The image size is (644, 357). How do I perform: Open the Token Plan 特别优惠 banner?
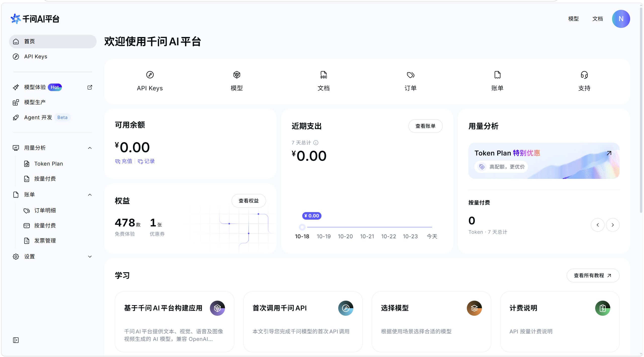pos(544,161)
